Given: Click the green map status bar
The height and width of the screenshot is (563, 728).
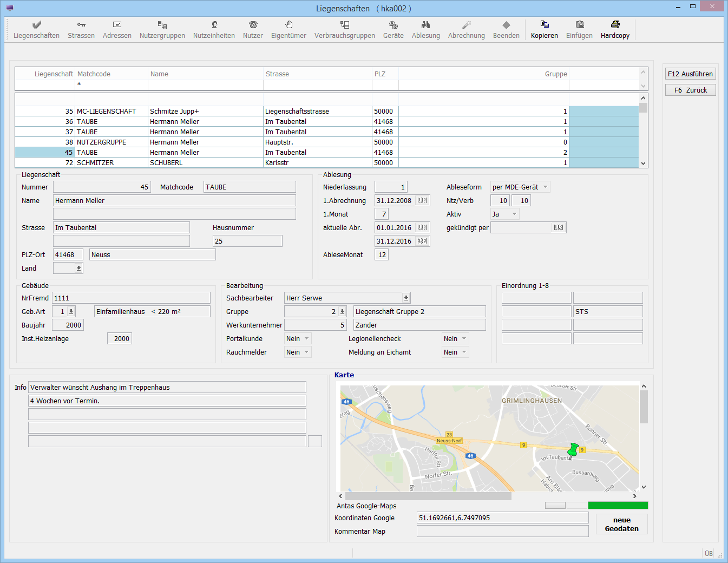Looking at the screenshot, I should coord(618,506).
